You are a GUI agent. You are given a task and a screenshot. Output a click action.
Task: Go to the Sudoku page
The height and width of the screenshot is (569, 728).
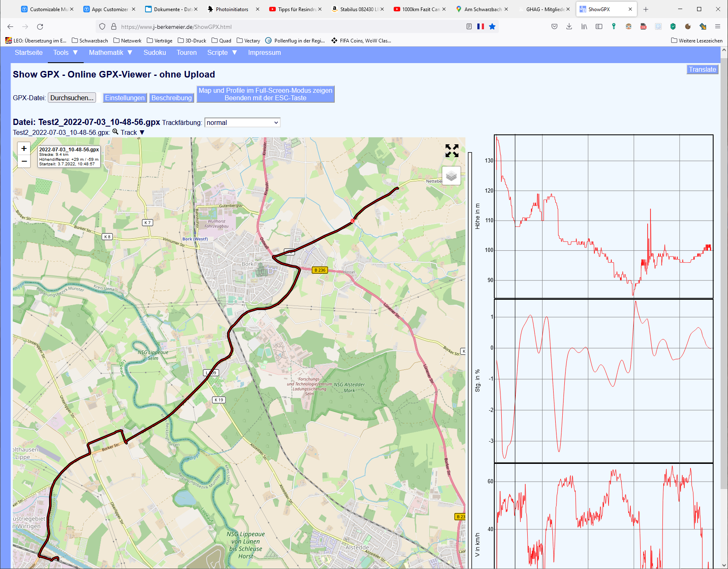click(155, 53)
